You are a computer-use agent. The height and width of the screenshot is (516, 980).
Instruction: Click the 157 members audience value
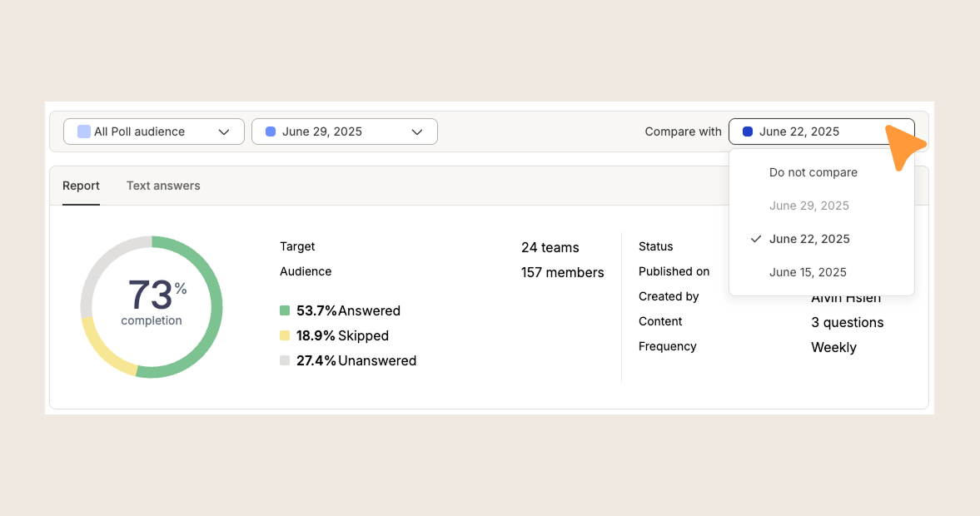coord(562,272)
